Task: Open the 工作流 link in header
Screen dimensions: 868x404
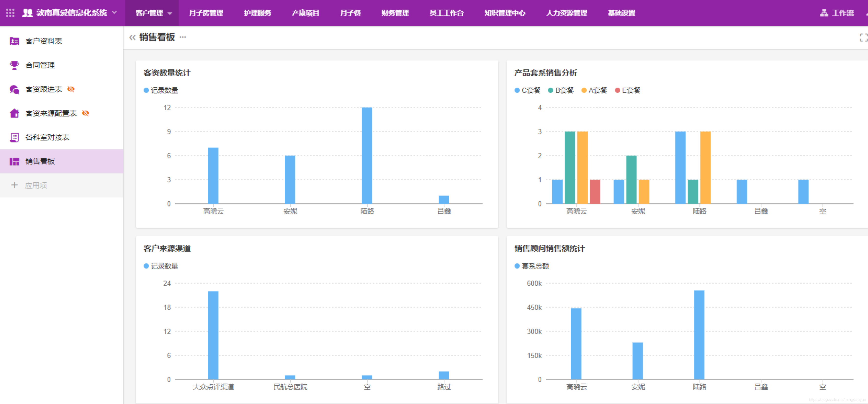Action: (x=843, y=13)
